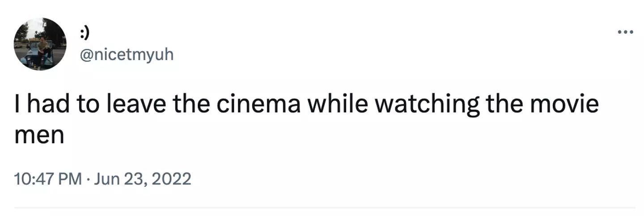Open the three-dot more options menu

[x=625, y=32]
